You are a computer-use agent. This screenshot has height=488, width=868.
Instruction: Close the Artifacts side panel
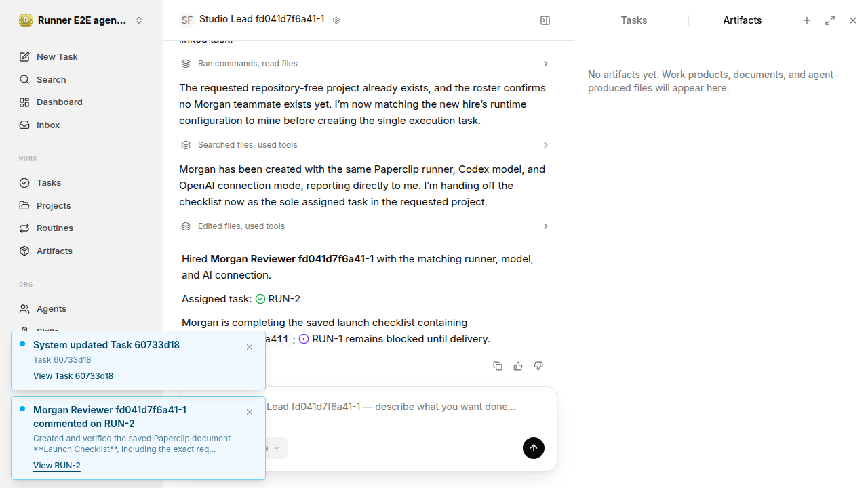[853, 20]
